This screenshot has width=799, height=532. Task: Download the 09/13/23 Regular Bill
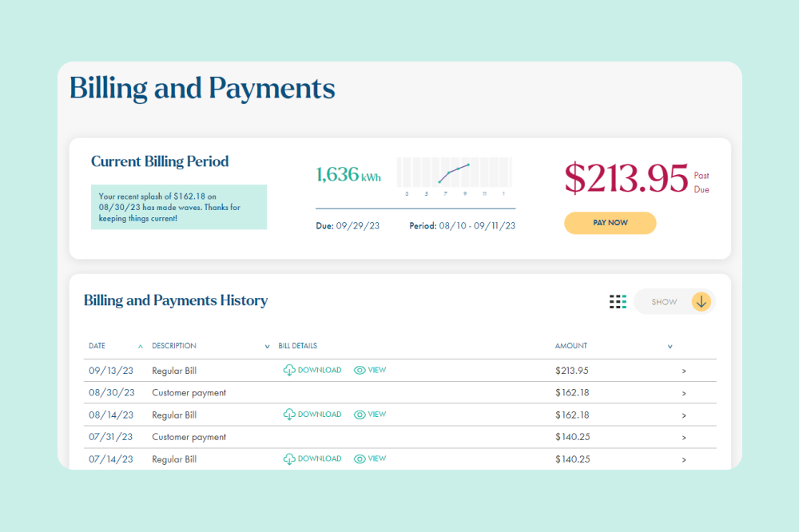point(312,370)
